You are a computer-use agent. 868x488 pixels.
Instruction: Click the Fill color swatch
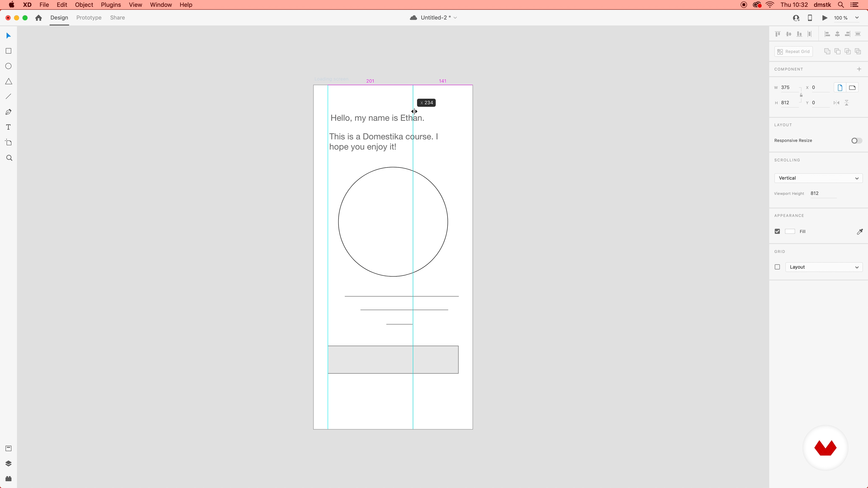[x=790, y=231]
